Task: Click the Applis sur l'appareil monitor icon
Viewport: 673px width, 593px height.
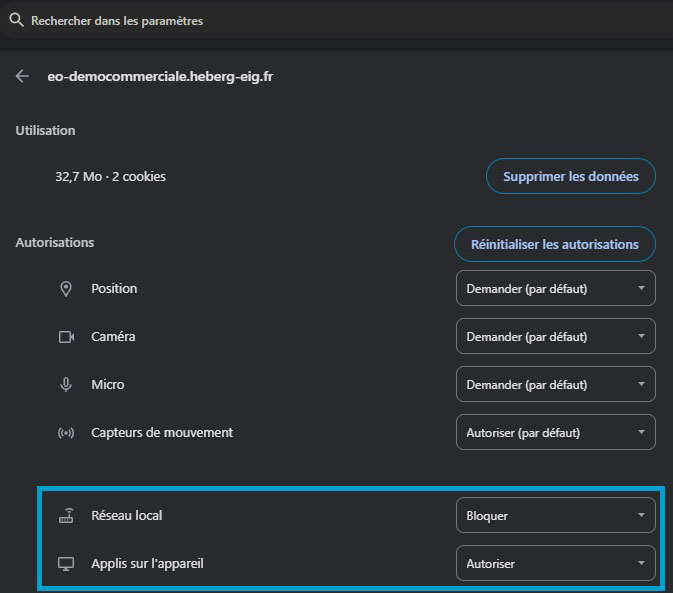Action: [x=67, y=564]
